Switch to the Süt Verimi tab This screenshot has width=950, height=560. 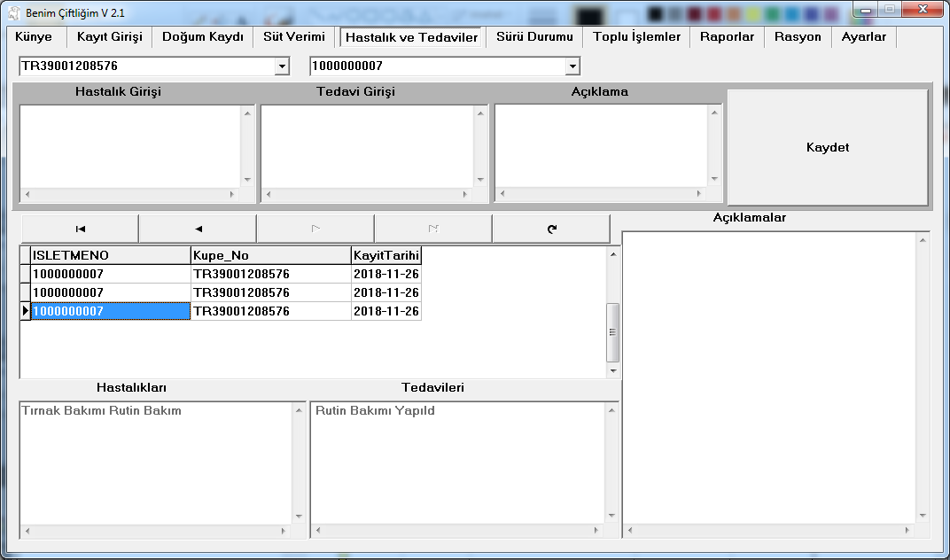pyautogui.click(x=293, y=37)
